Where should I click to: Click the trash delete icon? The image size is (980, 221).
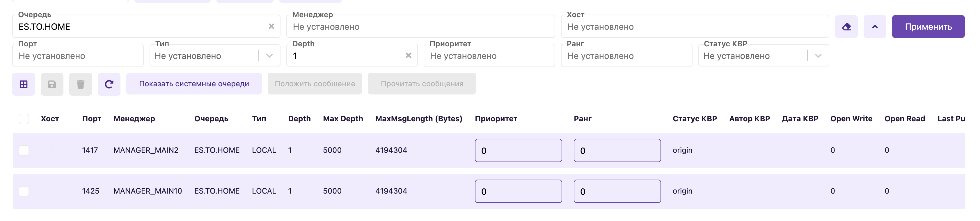(81, 84)
